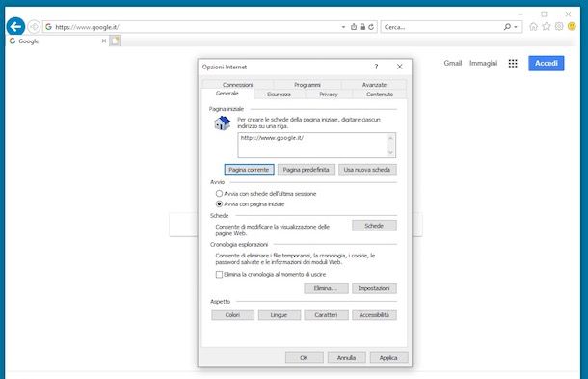Switch to the Sicurezza tab
588x379 pixels.
tap(279, 95)
